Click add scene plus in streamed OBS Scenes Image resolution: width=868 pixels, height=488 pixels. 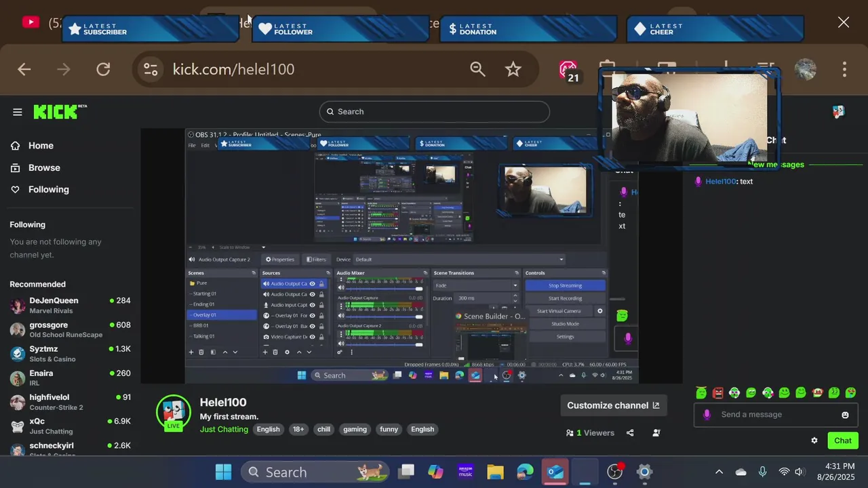(x=191, y=352)
